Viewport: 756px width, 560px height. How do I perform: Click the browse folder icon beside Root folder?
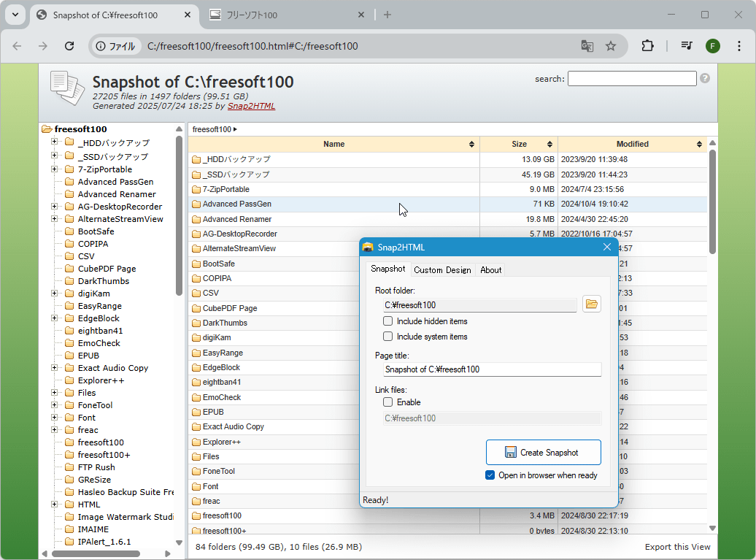click(x=591, y=304)
